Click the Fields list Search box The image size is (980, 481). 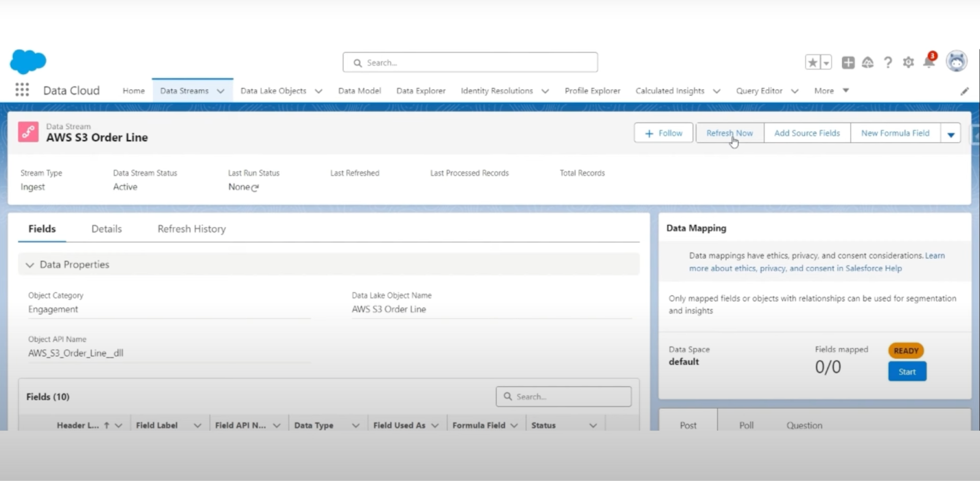point(563,397)
